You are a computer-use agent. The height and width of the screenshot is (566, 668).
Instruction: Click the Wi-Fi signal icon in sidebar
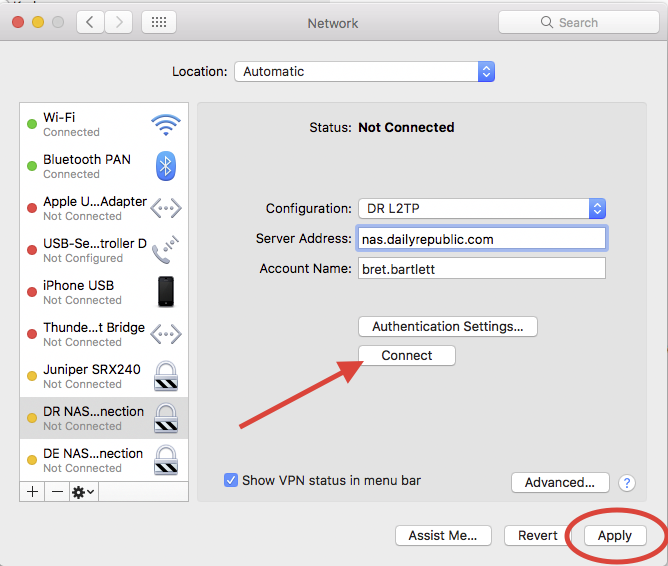pyautogui.click(x=165, y=125)
